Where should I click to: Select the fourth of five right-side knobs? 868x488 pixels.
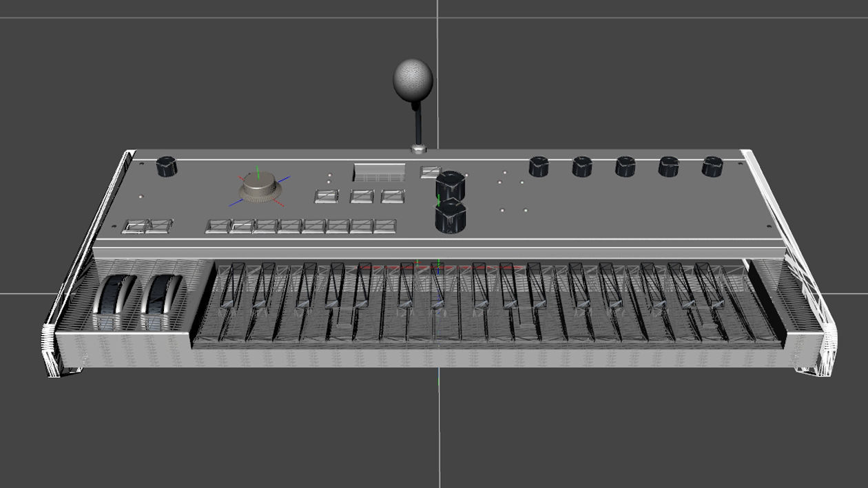pyautogui.click(x=669, y=167)
